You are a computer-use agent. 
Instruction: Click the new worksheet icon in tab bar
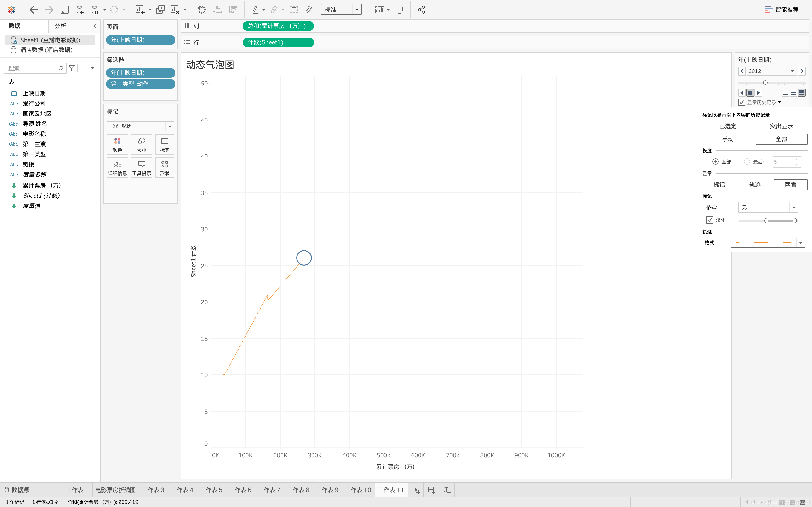[416, 490]
